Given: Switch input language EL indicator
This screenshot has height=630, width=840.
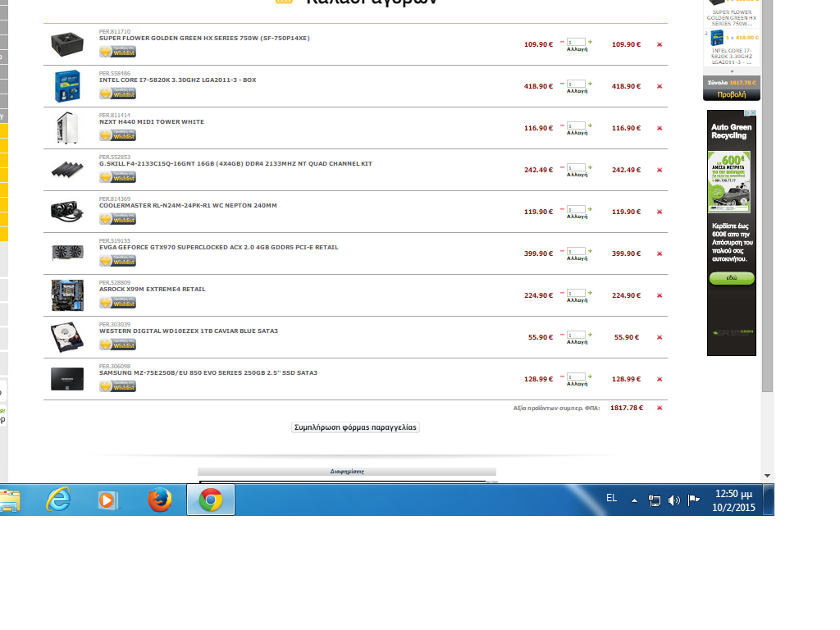Looking at the screenshot, I should point(612,498).
